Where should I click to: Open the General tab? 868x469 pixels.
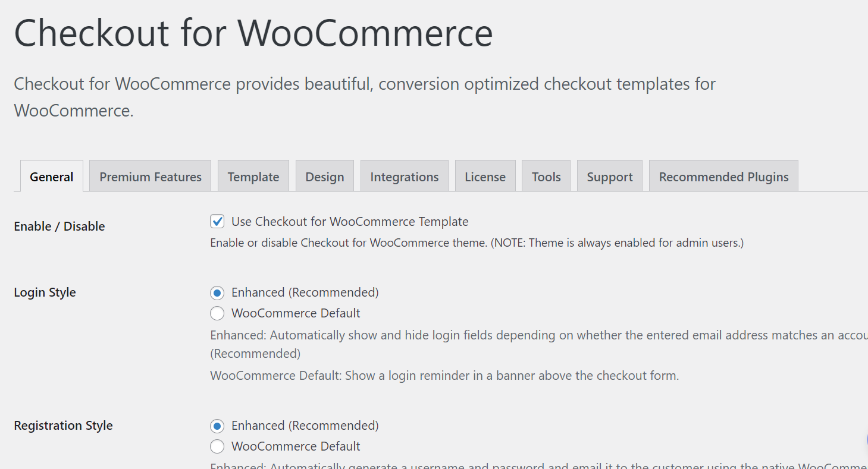[x=52, y=177]
